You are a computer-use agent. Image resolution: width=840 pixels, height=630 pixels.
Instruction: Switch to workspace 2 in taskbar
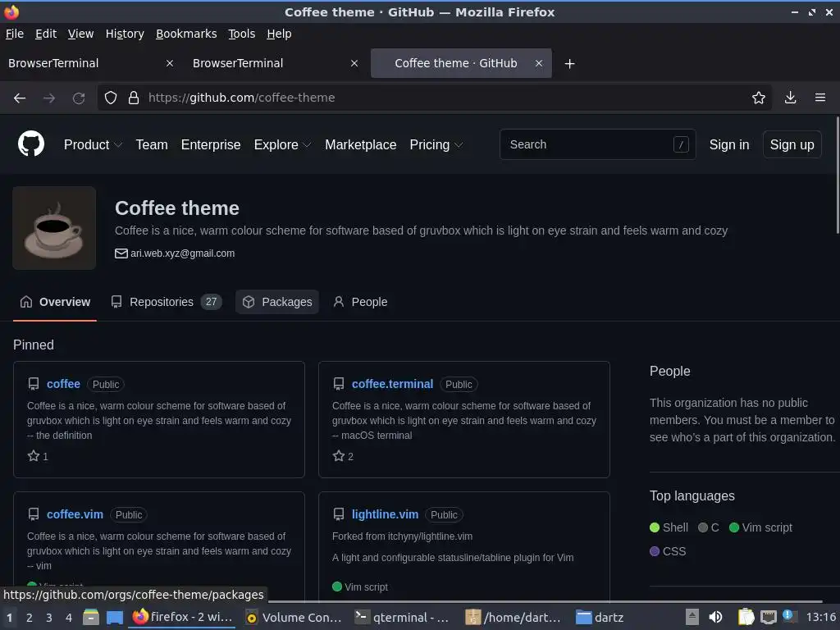tap(29, 618)
